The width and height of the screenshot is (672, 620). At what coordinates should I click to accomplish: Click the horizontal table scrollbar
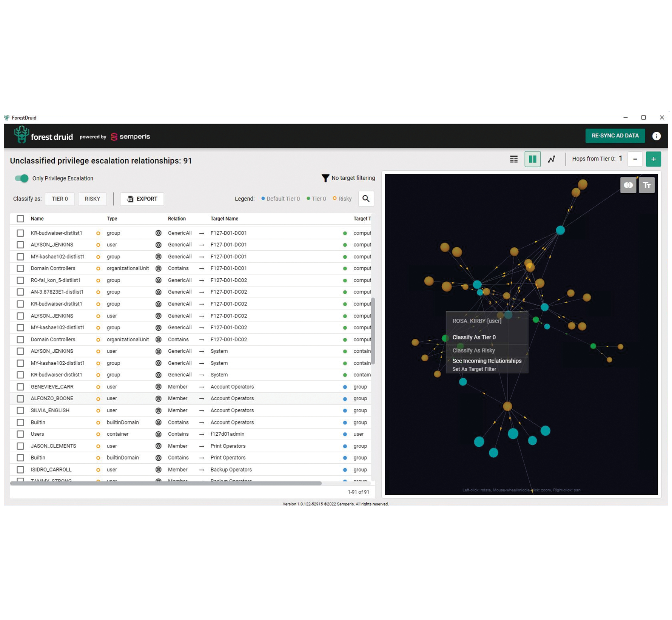point(166,483)
